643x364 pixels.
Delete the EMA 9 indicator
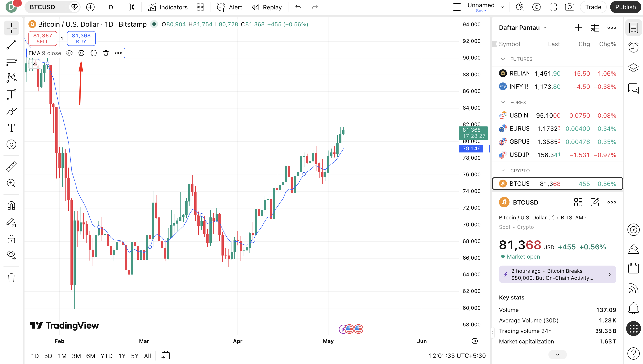(106, 53)
